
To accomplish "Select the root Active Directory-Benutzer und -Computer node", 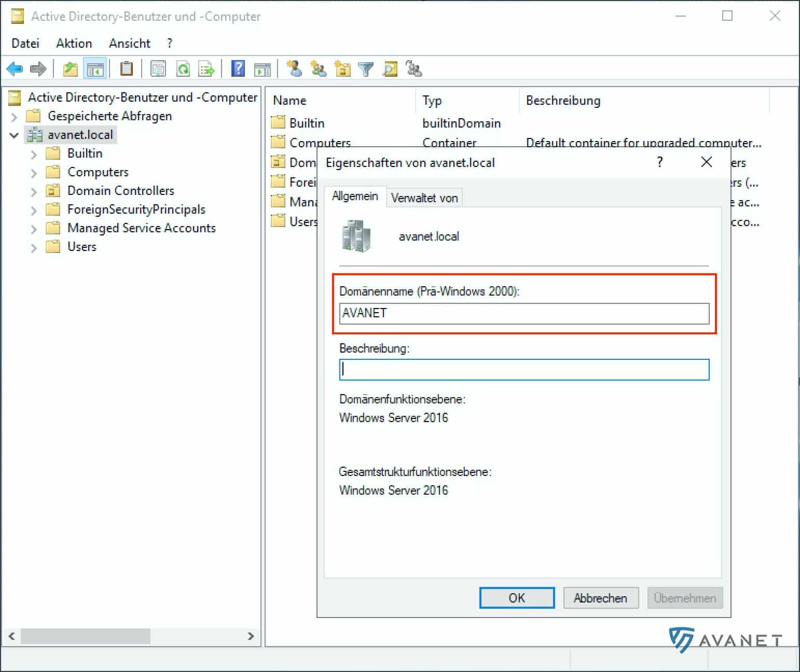I will click(142, 97).
